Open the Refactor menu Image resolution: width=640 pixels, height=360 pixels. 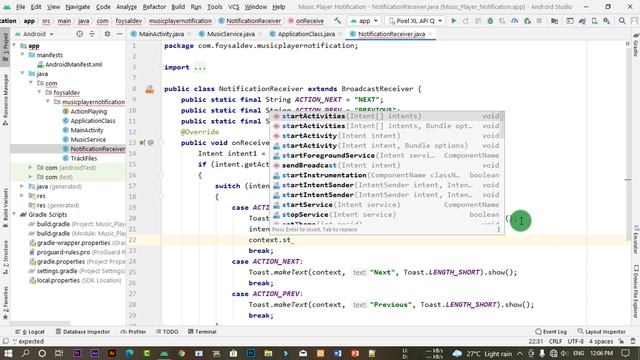154,7
